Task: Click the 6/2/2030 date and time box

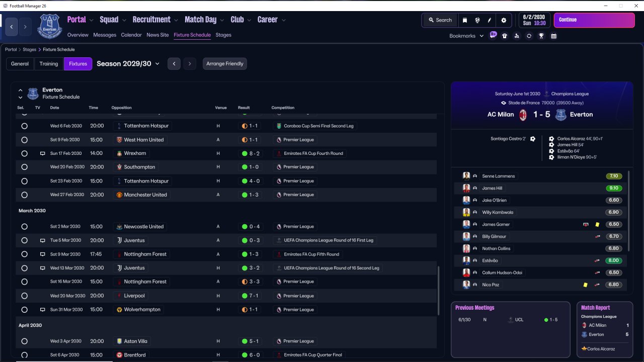Action: 534,20
